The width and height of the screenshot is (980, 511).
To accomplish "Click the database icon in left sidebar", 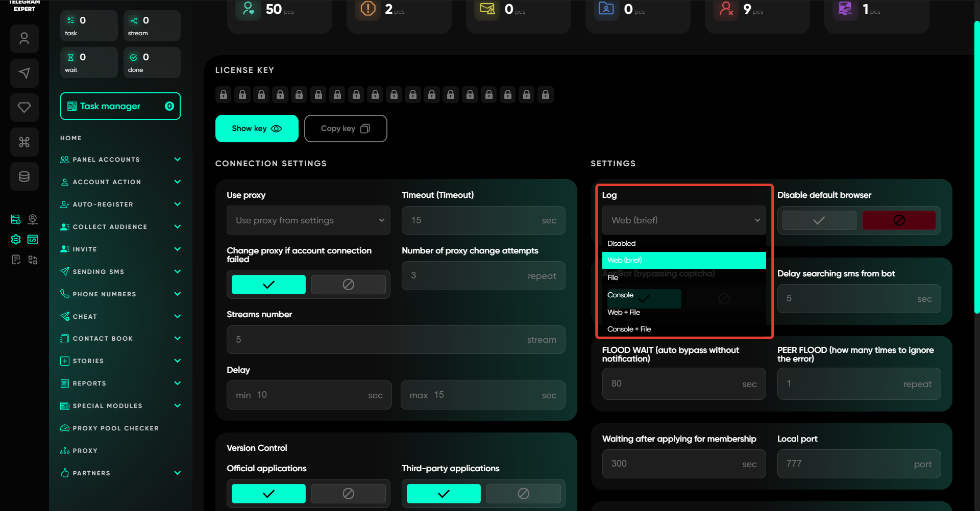I will (24, 176).
